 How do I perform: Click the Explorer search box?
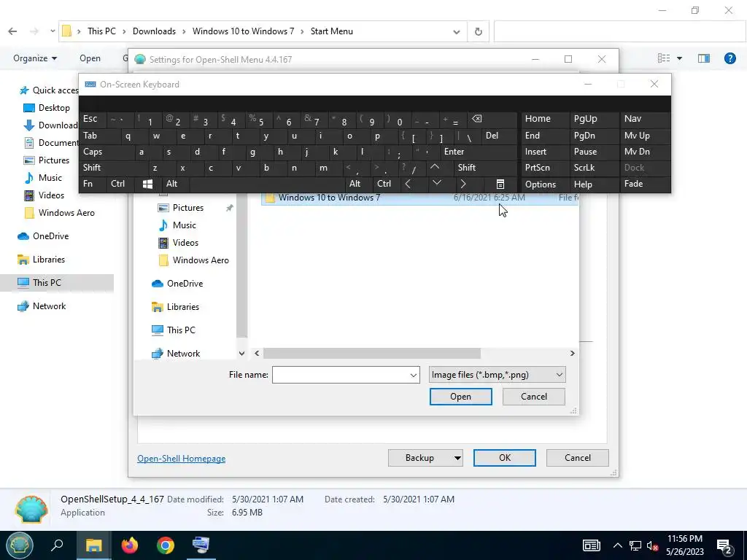pyautogui.click(x=619, y=31)
